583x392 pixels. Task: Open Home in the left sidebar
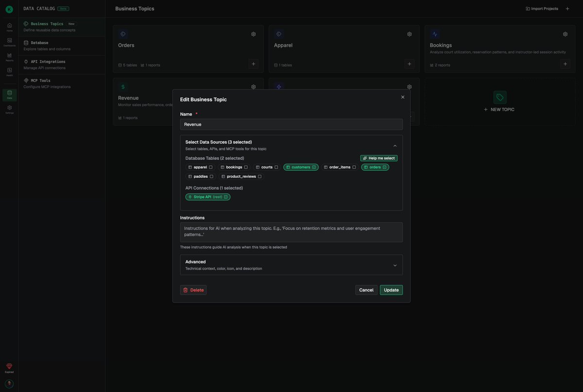tap(9, 27)
